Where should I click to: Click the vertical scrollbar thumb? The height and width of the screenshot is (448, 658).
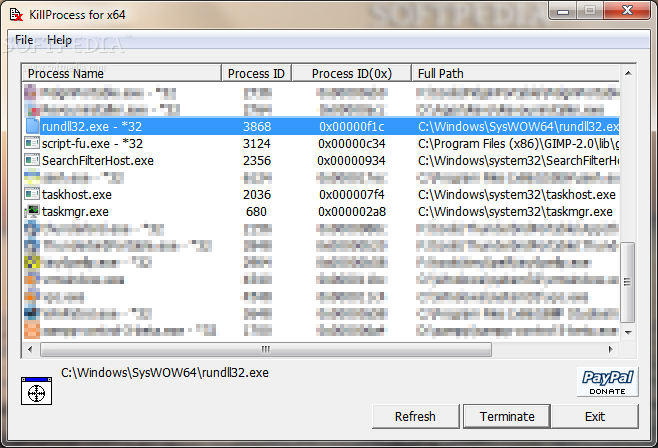[628, 282]
